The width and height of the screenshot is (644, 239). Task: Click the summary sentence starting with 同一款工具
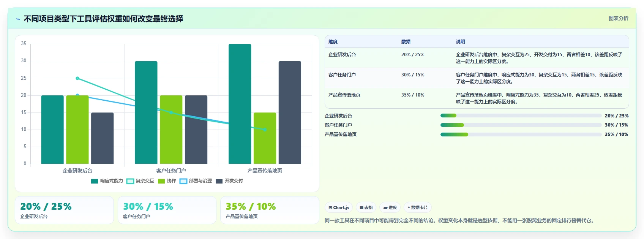(459, 220)
